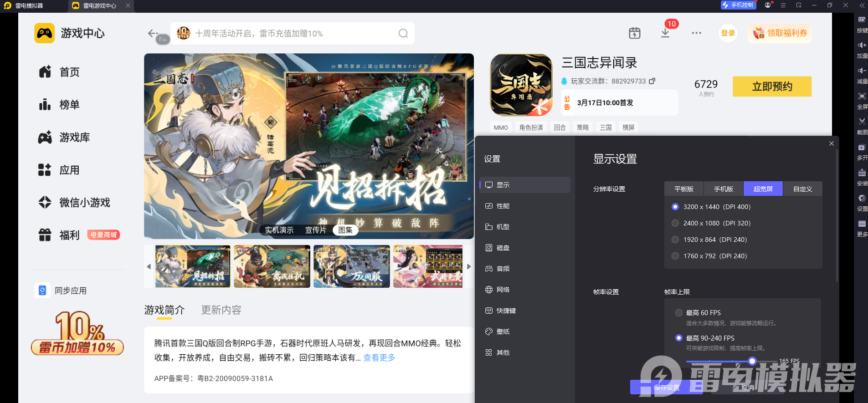Image resolution: width=868 pixels, height=403 pixels.
Task: Open the hamburger menu in the title bar
Action: (783, 5)
